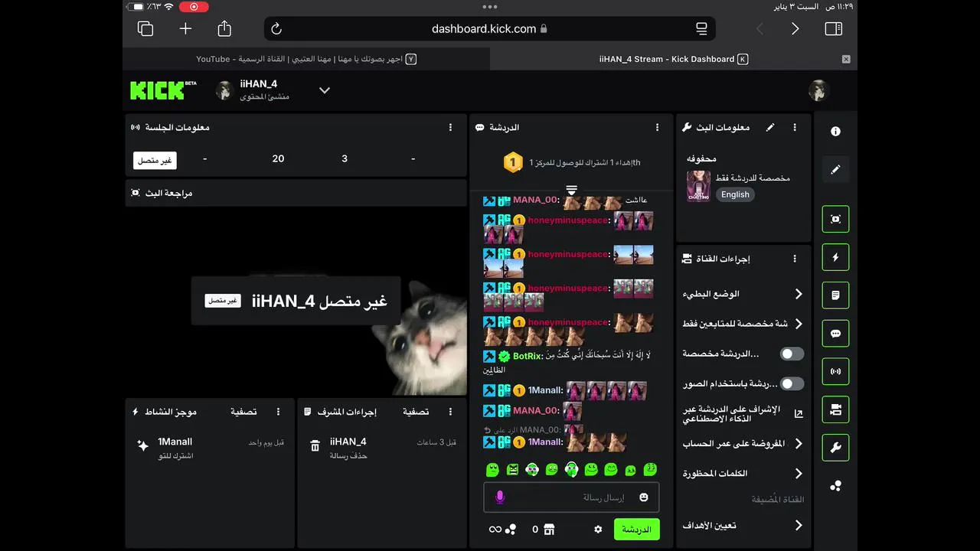Screen dimensions: 980x551
Task: Click the pencil edit icon in right sidebar
Action: point(835,169)
